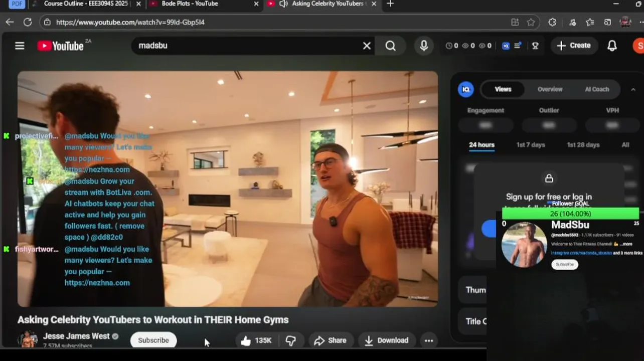This screenshot has height=361, width=644.
Task: Mute the playing tab via speaker icon
Action: tap(283, 4)
